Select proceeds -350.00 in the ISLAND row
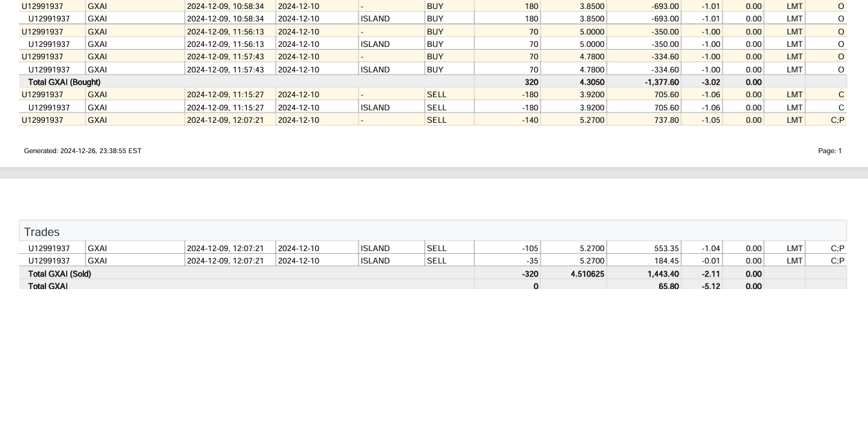 click(665, 44)
